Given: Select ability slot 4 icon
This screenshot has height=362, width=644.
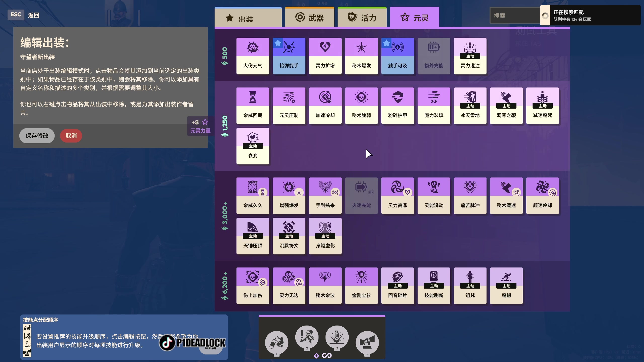Looking at the screenshot, I should (367, 343).
